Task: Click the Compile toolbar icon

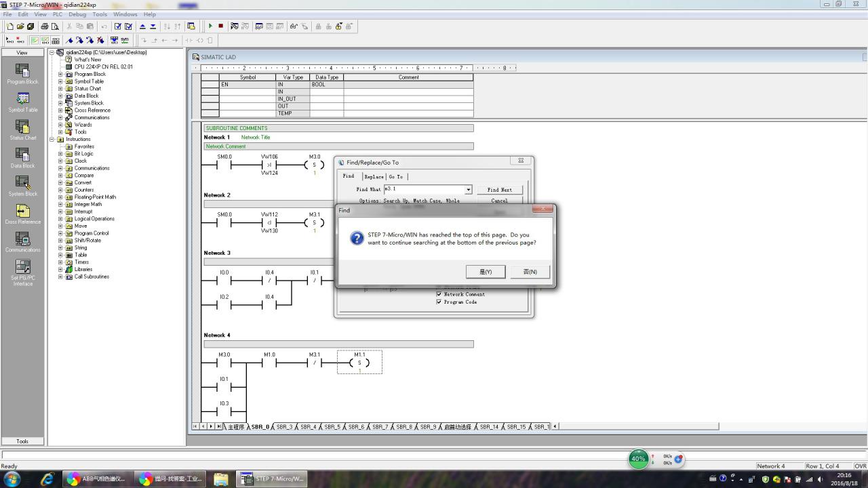Action: 118,26
